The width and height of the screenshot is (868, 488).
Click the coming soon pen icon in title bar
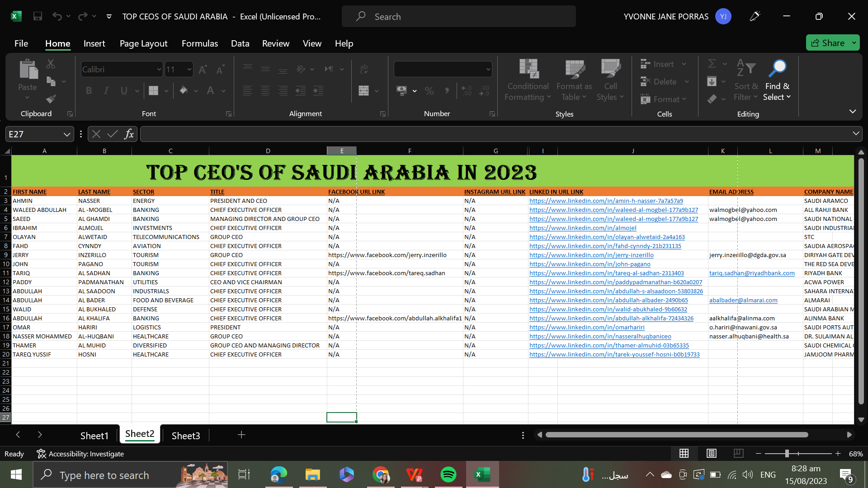[755, 17]
